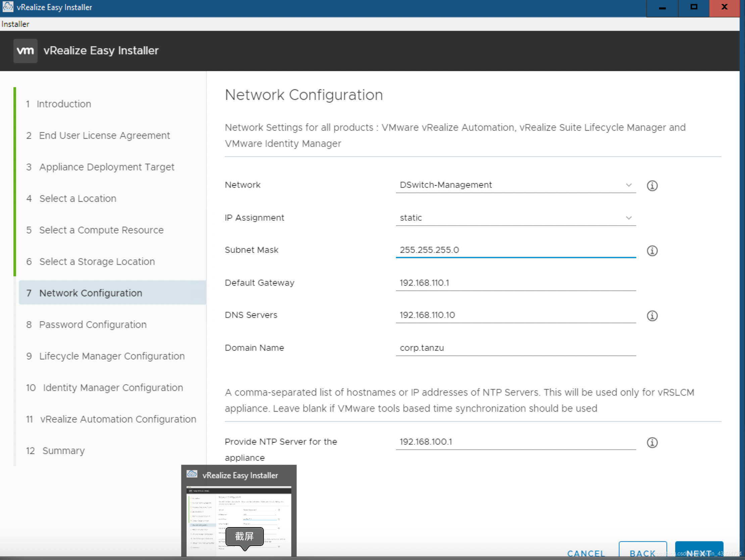Go to Password Configuration step

point(93,324)
